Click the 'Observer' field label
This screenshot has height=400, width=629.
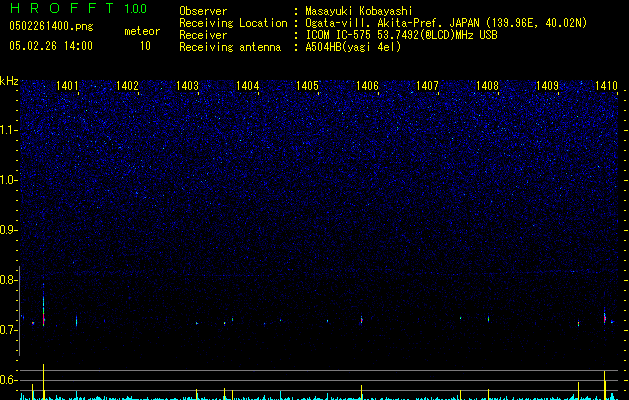click(x=203, y=11)
